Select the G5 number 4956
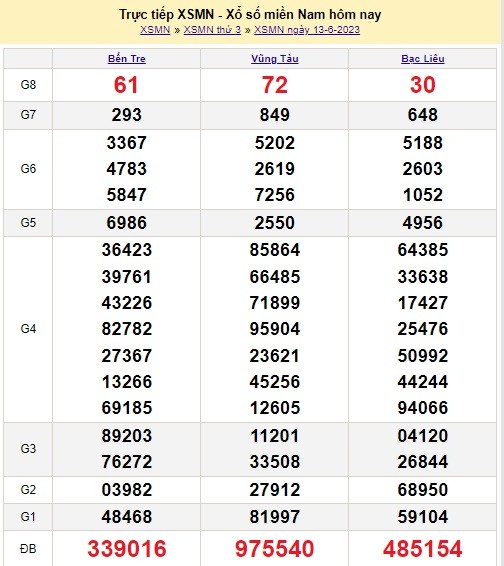 (x=423, y=223)
